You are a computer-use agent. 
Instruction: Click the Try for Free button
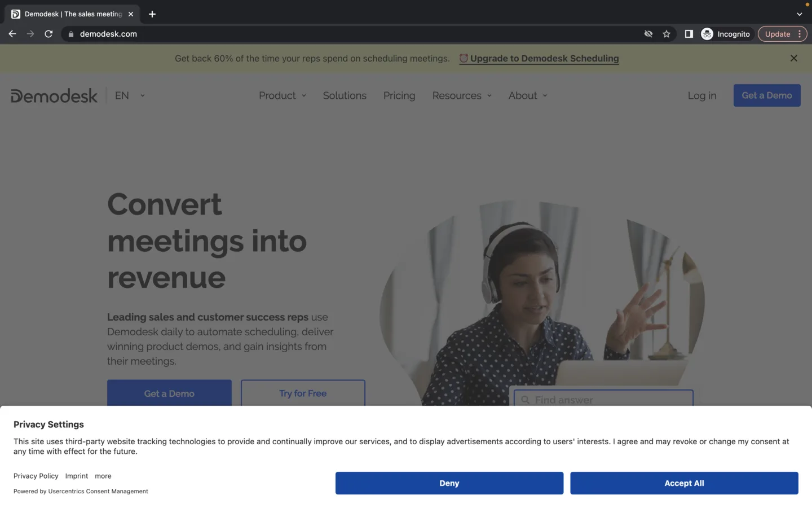pyautogui.click(x=303, y=393)
